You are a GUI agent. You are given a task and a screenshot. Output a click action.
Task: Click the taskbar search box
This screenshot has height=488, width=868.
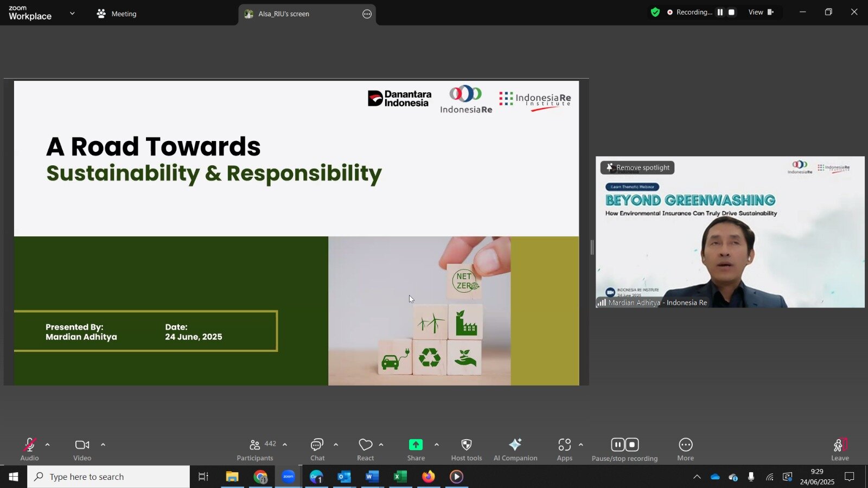tap(108, 477)
